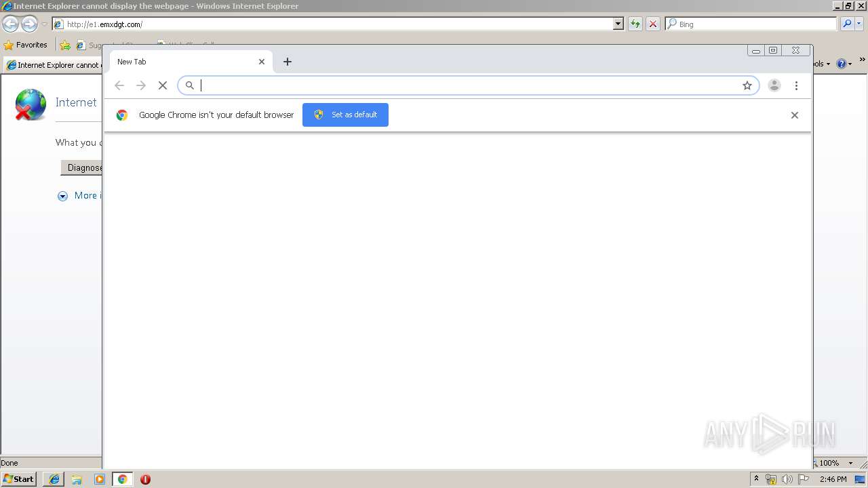This screenshot has height=488, width=868.
Task: Click the Internet Explorer forward arrow
Action: click(x=29, y=24)
